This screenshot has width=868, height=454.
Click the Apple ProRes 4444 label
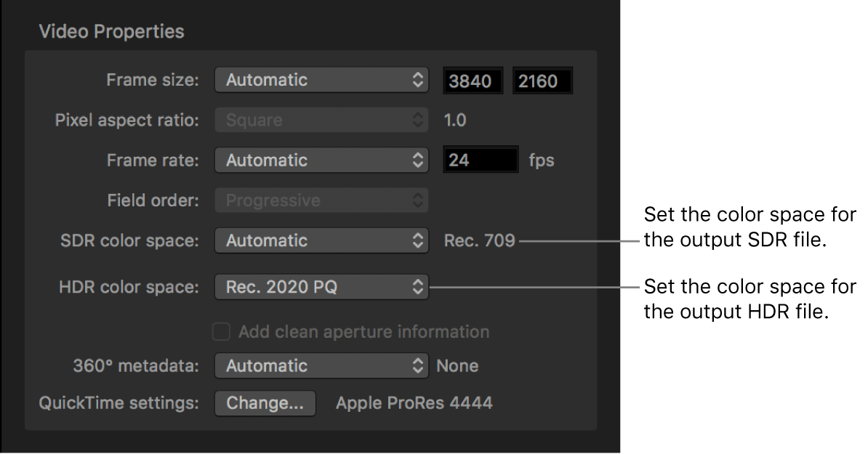tap(414, 403)
